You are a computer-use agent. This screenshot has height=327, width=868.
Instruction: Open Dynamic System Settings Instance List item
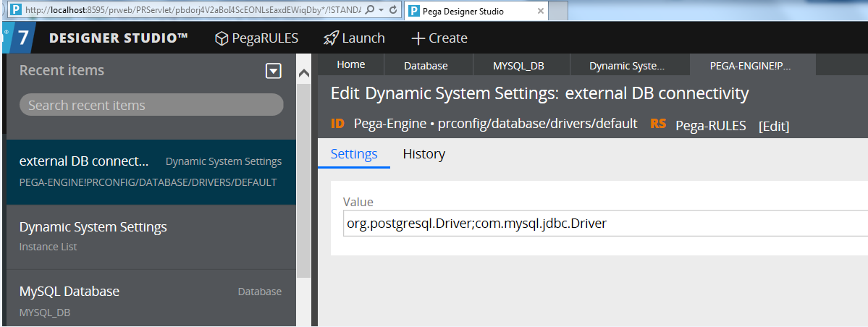coord(151,237)
